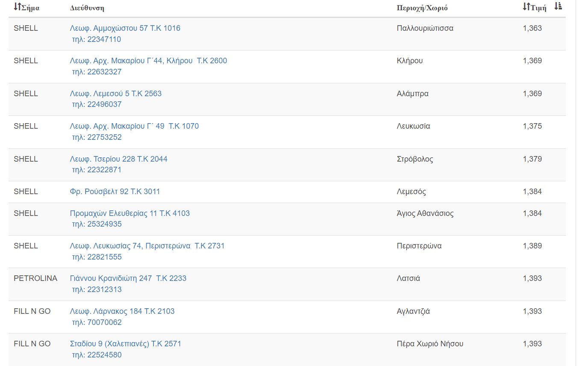Screen dimensions: 588x366
Task: Open the Λεωφ. Αρχ. Μακαρίου Γ΄44, Κλήρου link
Action: 148,61
